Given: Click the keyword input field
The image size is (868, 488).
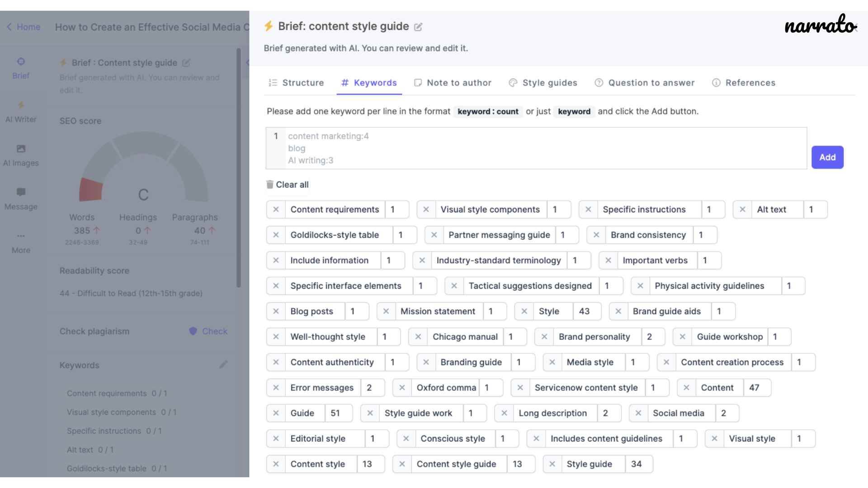Looking at the screenshot, I should [x=537, y=148].
